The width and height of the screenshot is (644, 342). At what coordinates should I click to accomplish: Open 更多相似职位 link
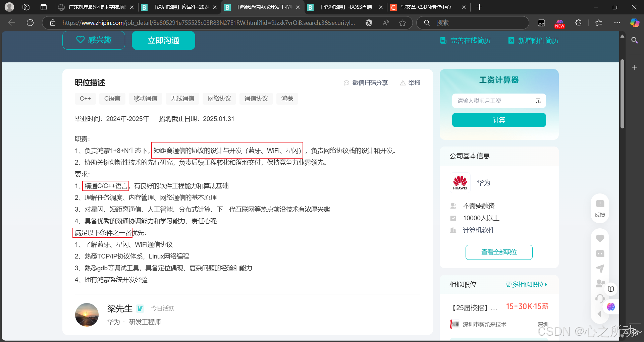pyautogui.click(x=526, y=284)
